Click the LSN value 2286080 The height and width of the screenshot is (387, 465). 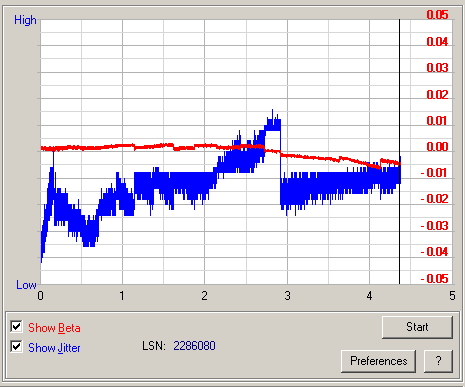194,346
